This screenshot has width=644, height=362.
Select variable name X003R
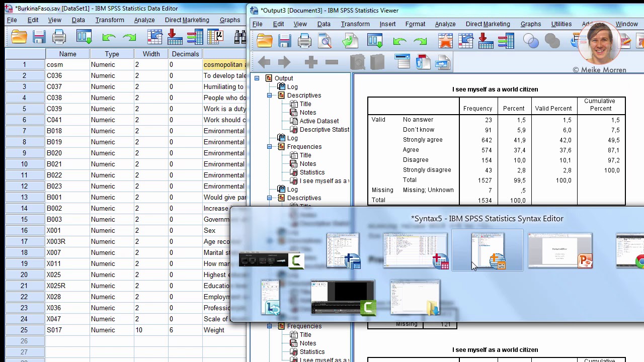[x=56, y=241]
